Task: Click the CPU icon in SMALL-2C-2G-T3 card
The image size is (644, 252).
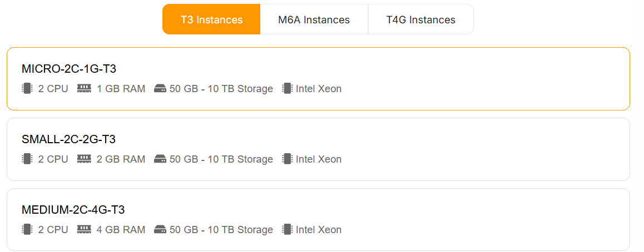Action: (27, 159)
